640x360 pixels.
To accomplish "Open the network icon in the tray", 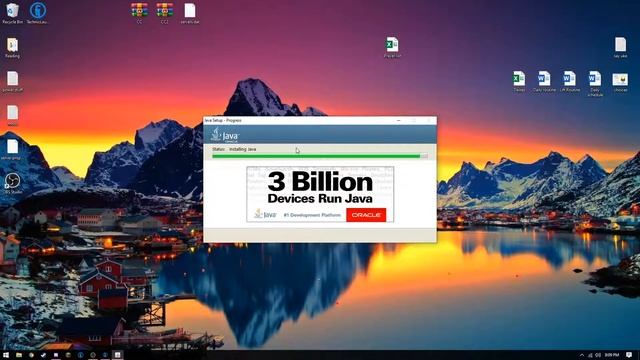I will coord(590,355).
